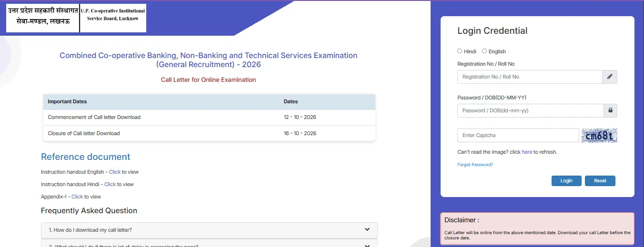The width and height of the screenshot is (644, 247).
Task: Click 'here' to refresh the captcha
Action: click(527, 152)
